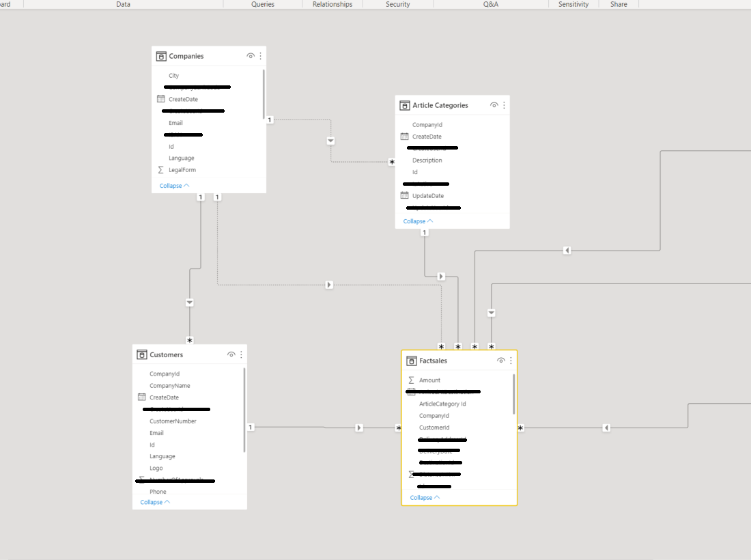Open the Sensitivity ribbon group

[x=573, y=4]
